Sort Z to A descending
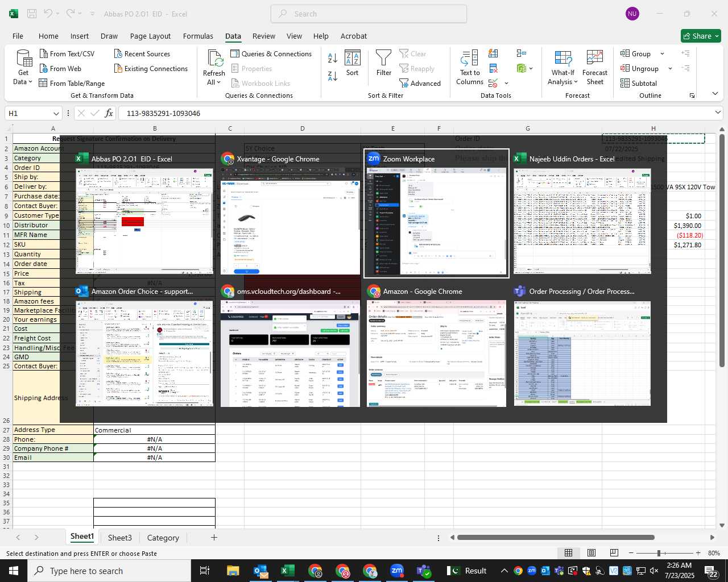Image resolution: width=728 pixels, height=582 pixels. (x=333, y=76)
